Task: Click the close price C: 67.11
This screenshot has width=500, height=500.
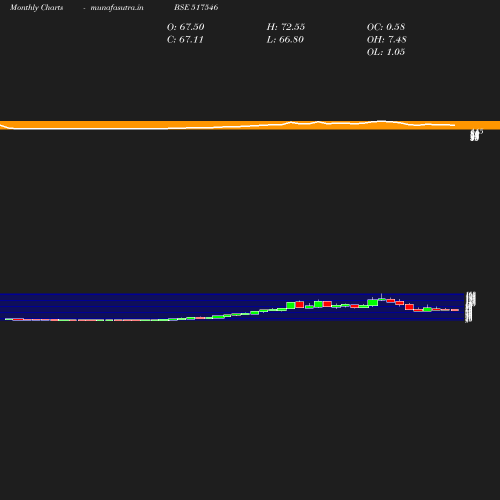Action: pyautogui.click(x=185, y=39)
